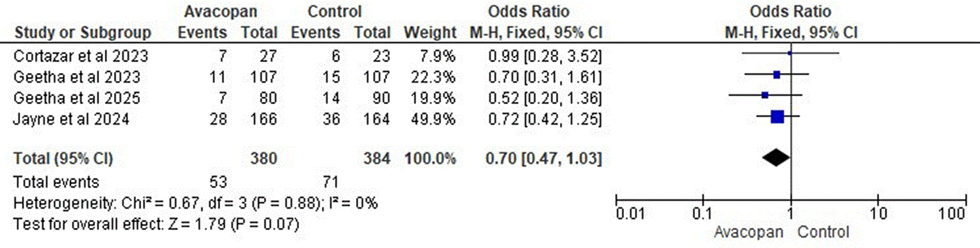This screenshot has width=980, height=248.
Task: Click the Avacopan group header
Action: coord(221,12)
